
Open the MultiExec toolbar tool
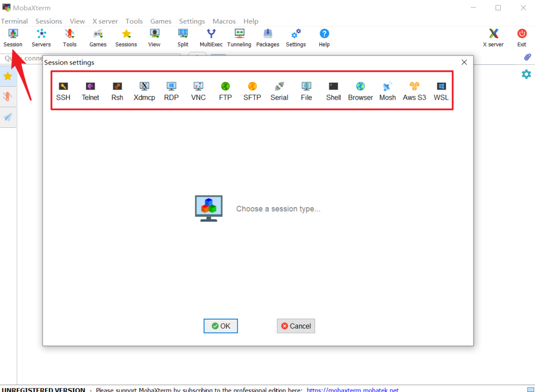click(211, 38)
